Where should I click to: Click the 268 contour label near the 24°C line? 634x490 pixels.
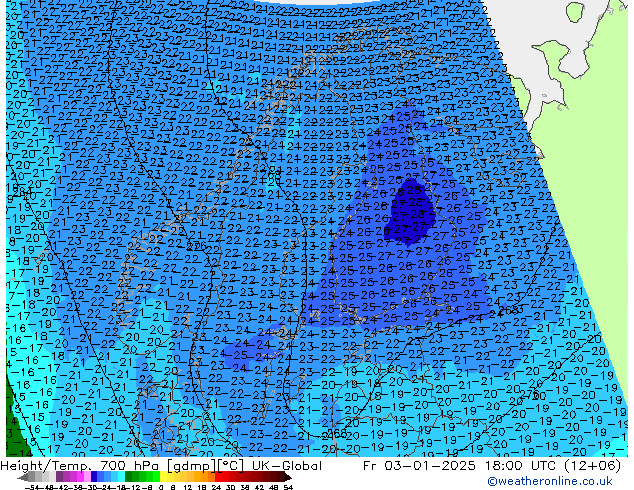[509, 310]
